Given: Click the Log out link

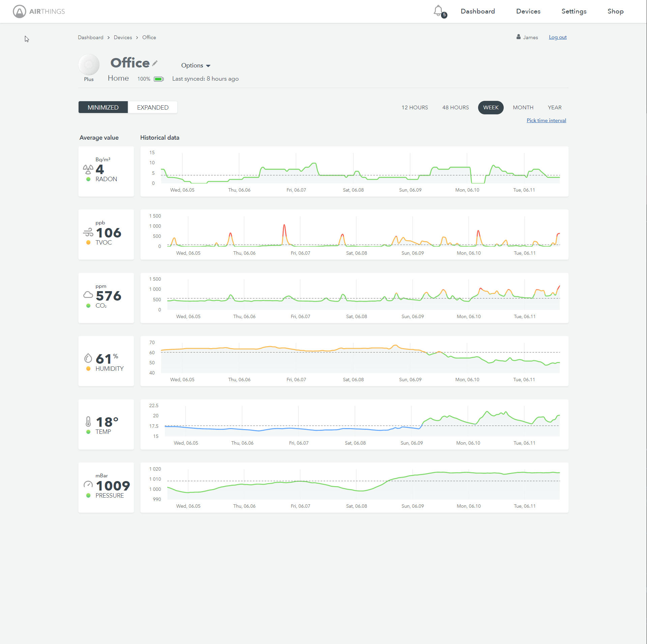Looking at the screenshot, I should tap(557, 37).
